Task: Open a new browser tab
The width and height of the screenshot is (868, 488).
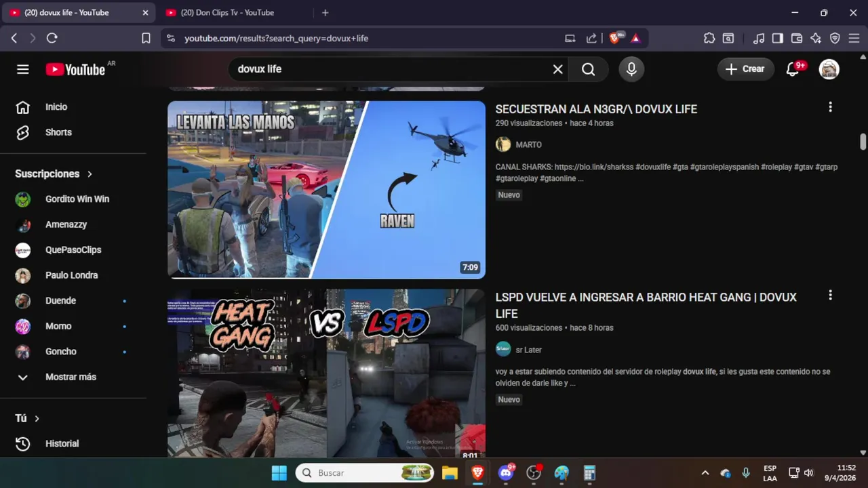Action: (325, 13)
